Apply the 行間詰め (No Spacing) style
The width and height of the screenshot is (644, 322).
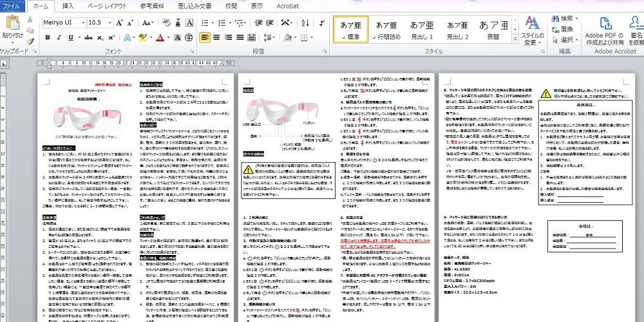click(x=386, y=30)
